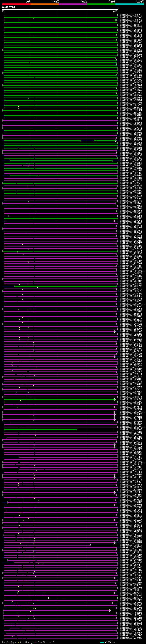The width and height of the screenshot is (146, 644).
Task: Click the green alignment bar of UniRef100_Q8S995
Action: coord(66,286)
